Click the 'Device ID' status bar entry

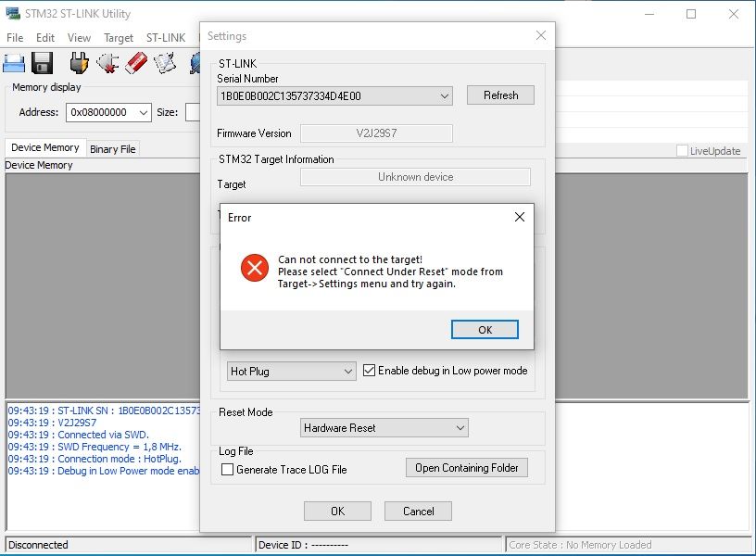(379, 545)
